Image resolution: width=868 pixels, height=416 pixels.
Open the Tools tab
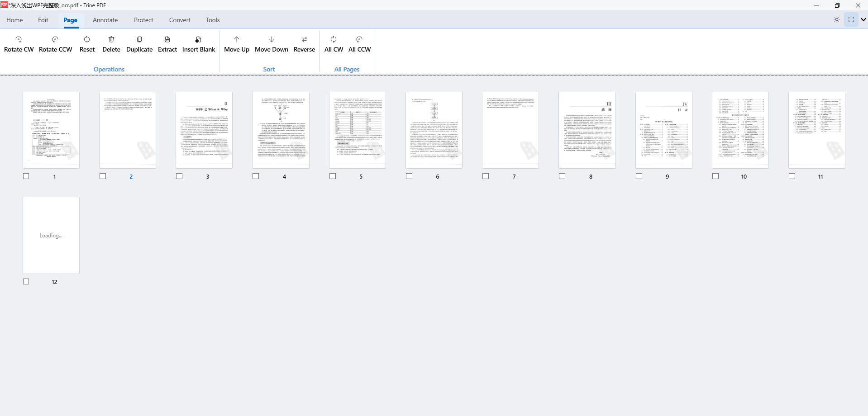[x=213, y=20]
